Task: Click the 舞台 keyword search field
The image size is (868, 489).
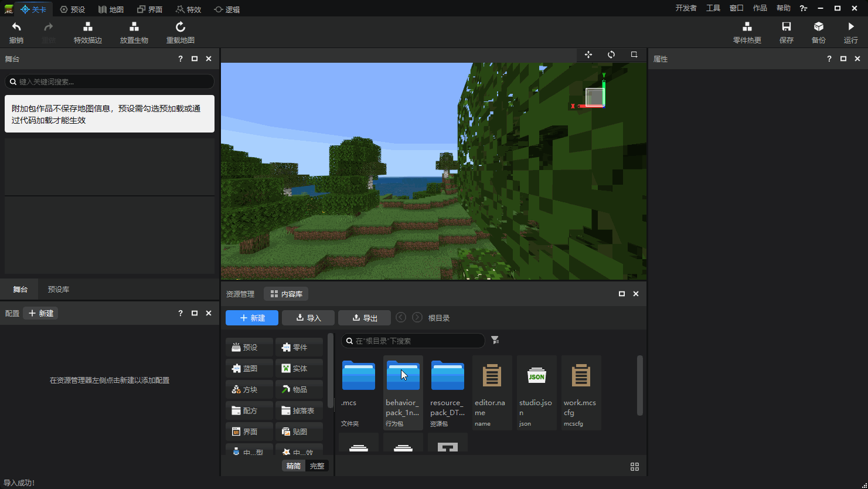Action: coord(110,81)
